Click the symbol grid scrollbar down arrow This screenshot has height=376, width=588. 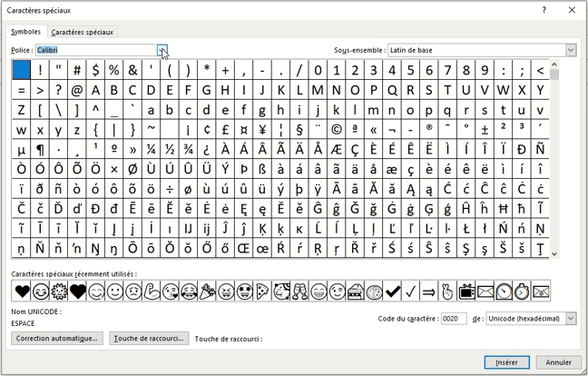coord(554,254)
